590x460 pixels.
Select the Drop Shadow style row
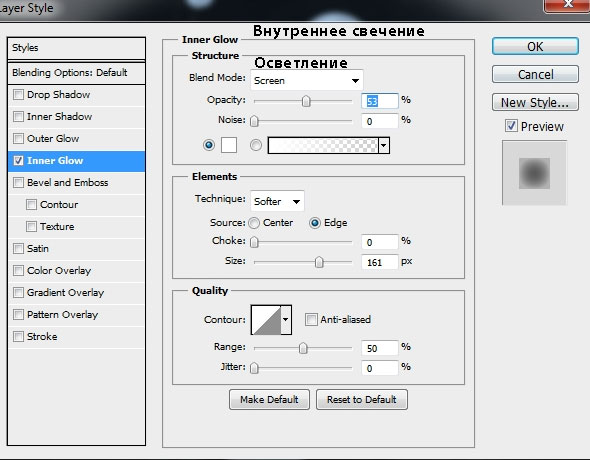[x=76, y=95]
